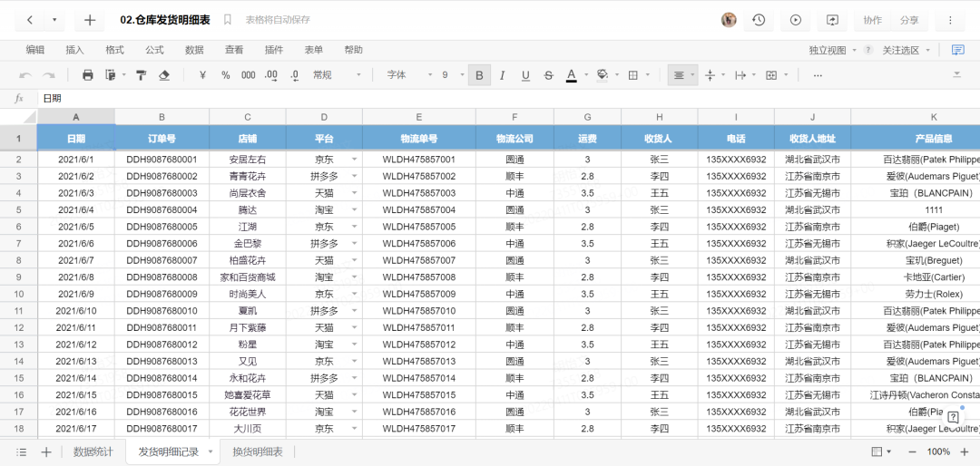Open version history clock icon

[x=759, y=20]
